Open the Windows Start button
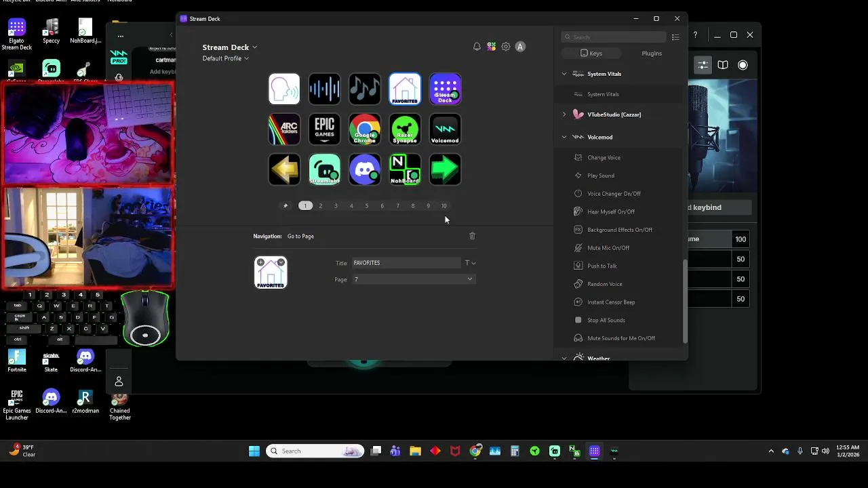 (254, 451)
